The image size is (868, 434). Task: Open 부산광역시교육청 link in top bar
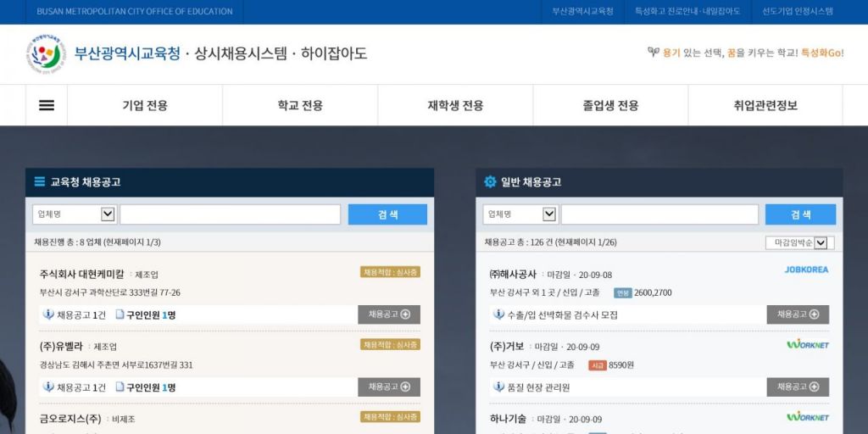(x=582, y=12)
